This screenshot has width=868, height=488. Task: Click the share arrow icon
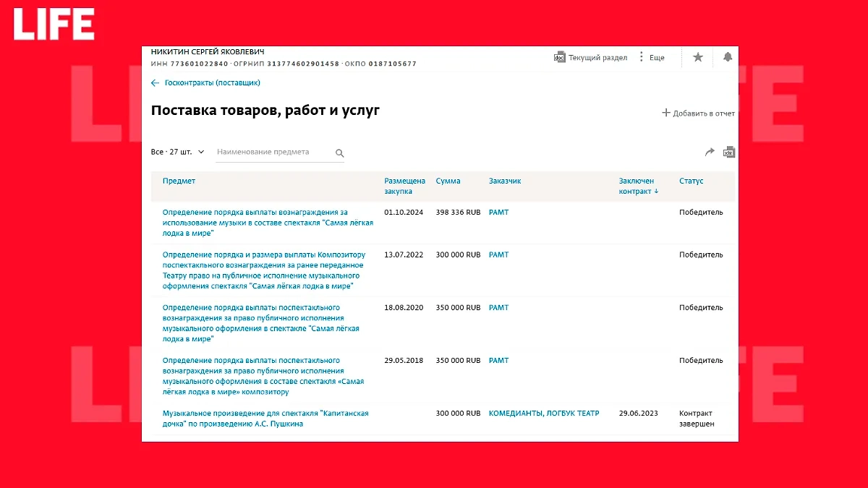710,152
